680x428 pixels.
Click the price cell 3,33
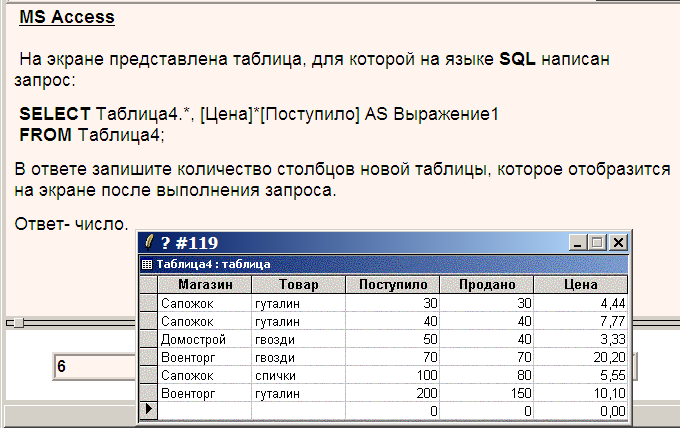point(581,340)
